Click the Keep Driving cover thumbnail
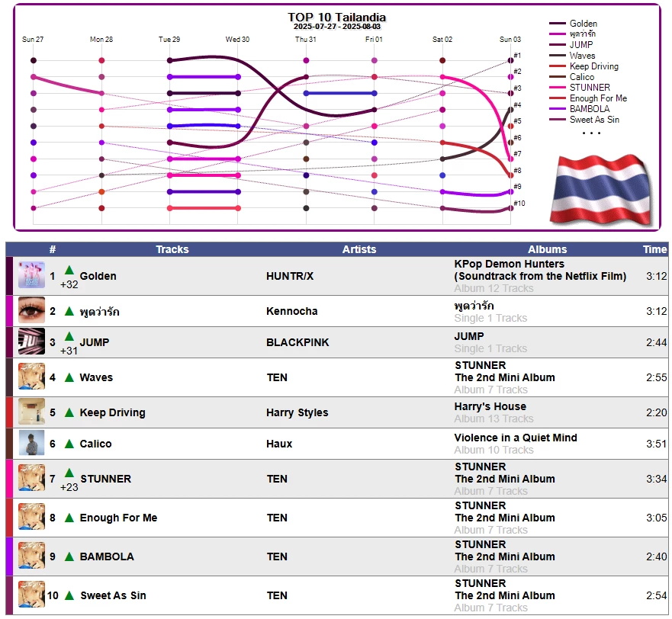 click(x=31, y=412)
